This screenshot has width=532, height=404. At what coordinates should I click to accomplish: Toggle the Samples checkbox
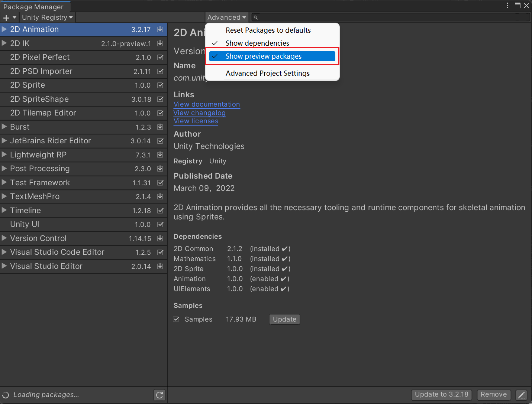coord(176,319)
